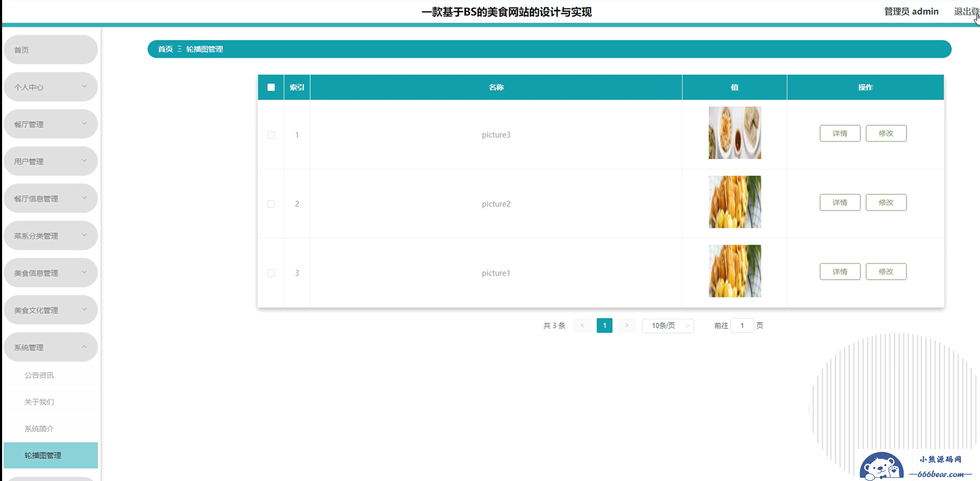The image size is (980, 481).
Task: Click 详情 button for picture1
Action: click(840, 271)
